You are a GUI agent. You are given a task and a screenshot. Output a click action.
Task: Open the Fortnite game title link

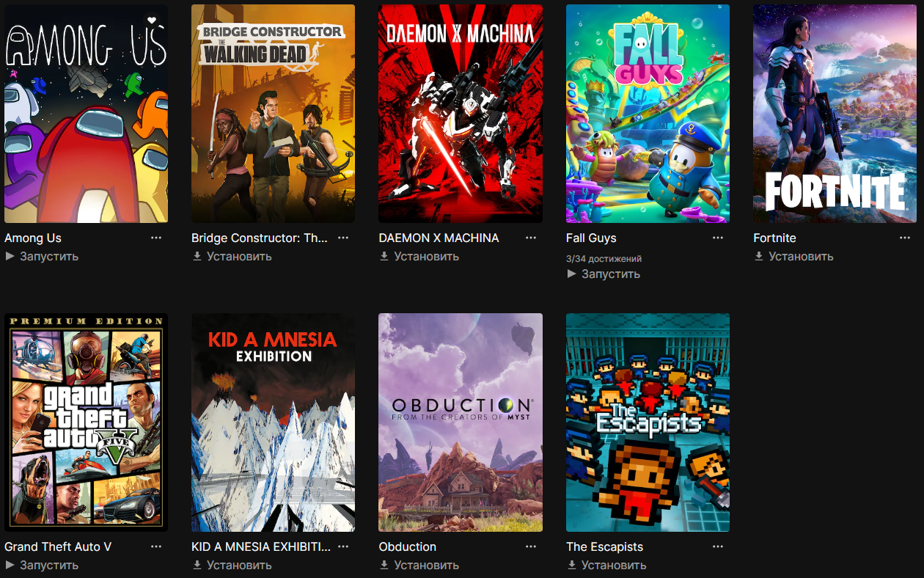(x=774, y=238)
